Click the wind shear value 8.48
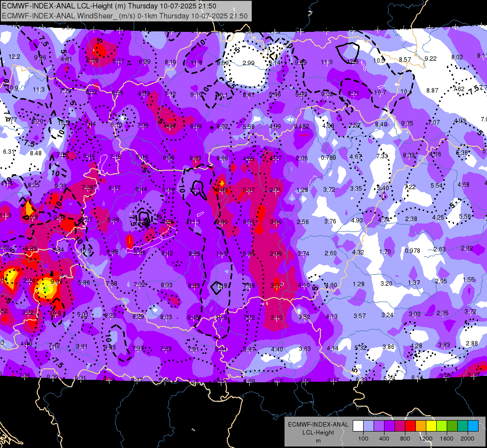The height and width of the screenshot is (448, 487). point(36,153)
